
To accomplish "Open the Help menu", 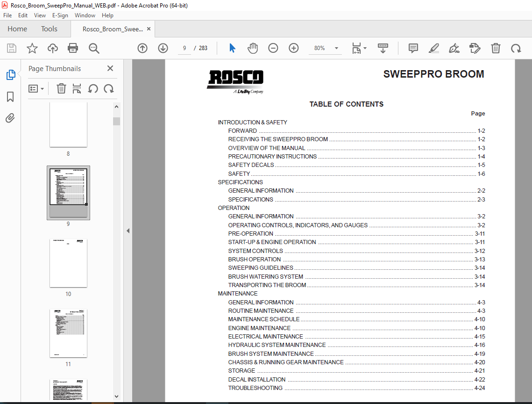I will [x=107, y=15].
